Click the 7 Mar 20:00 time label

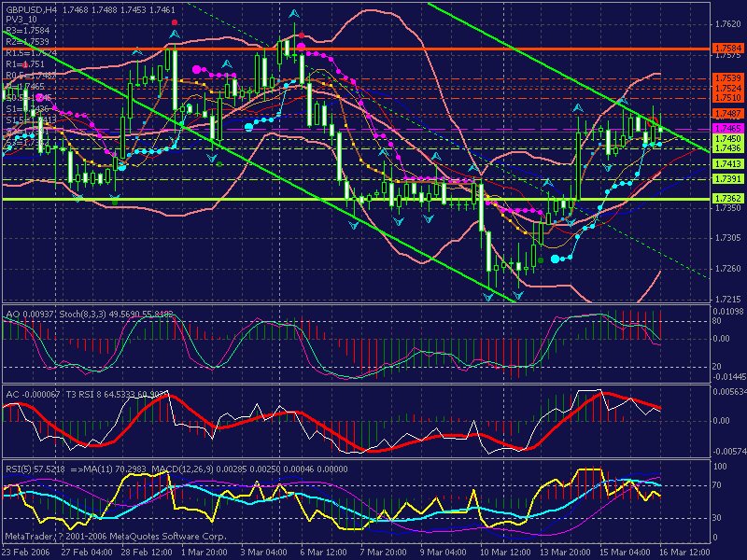coord(384,553)
